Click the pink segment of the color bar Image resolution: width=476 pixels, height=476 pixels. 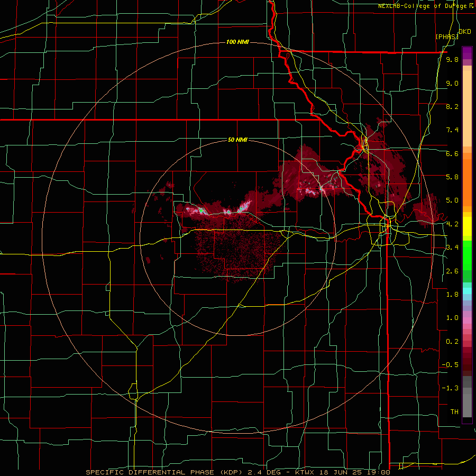pyautogui.click(x=467, y=321)
